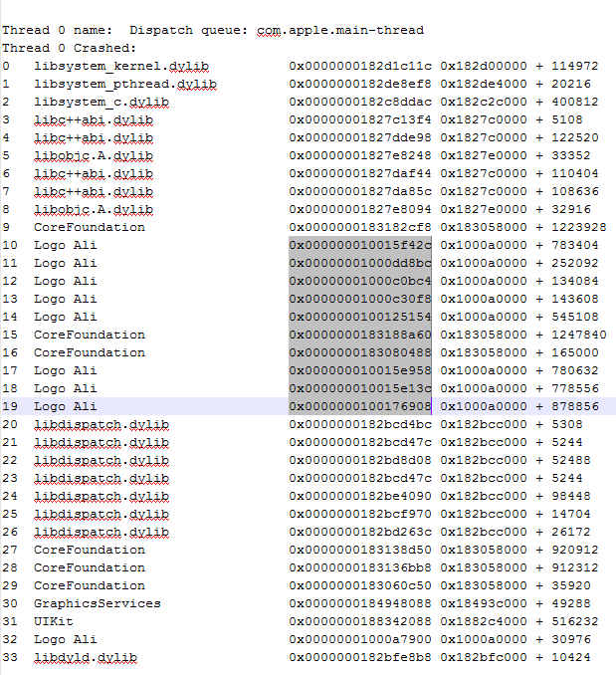The width and height of the screenshot is (616, 675).
Task: Click 'Logo Ali' in frame 10
Action: [66, 245]
